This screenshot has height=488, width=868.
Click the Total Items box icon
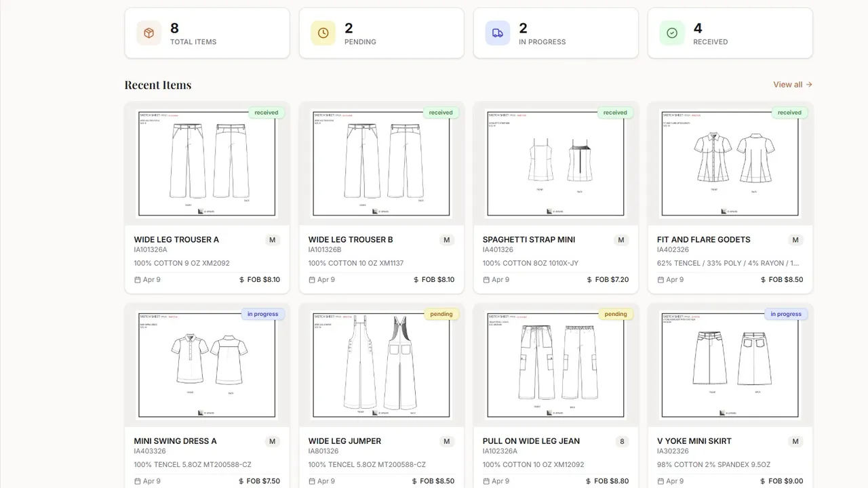[x=149, y=33]
